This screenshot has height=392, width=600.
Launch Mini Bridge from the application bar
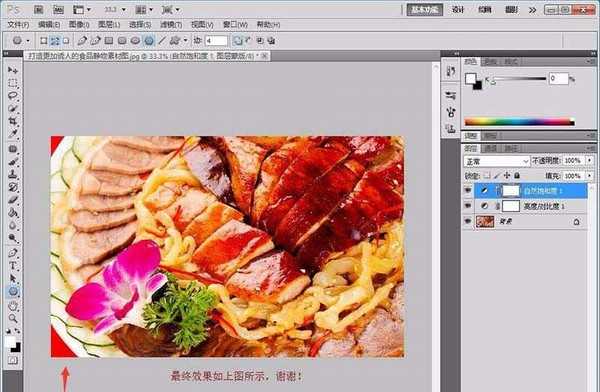(x=58, y=10)
